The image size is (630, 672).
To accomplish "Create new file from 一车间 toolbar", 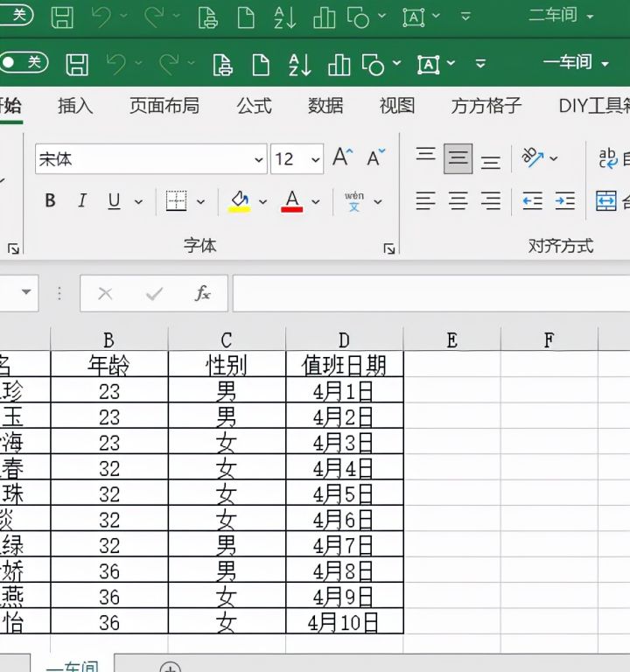I will tap(261, 65).
